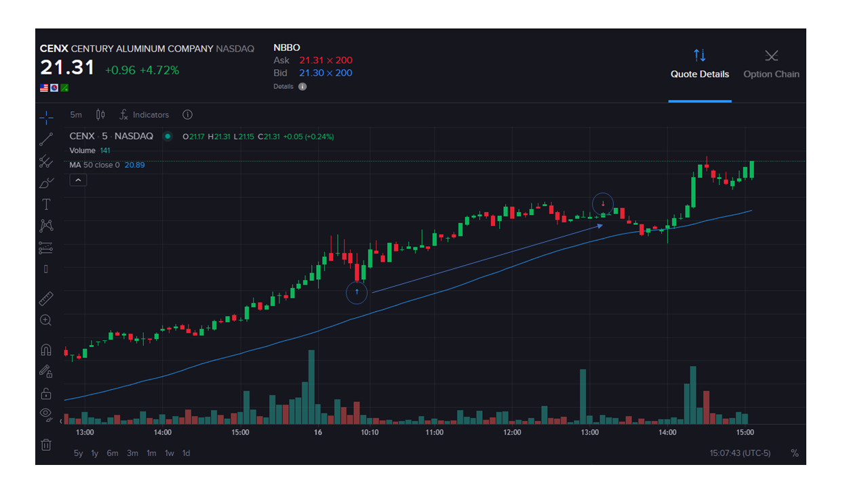This screenshot has height=488, width=868.
Task: Switch to the Quote Details tab
Action: point(700,64)
